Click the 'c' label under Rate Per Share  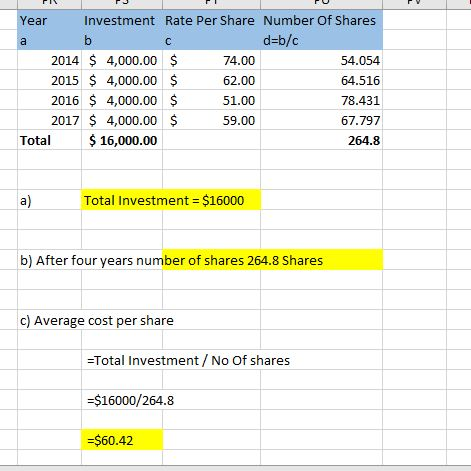tap(211, 40)
